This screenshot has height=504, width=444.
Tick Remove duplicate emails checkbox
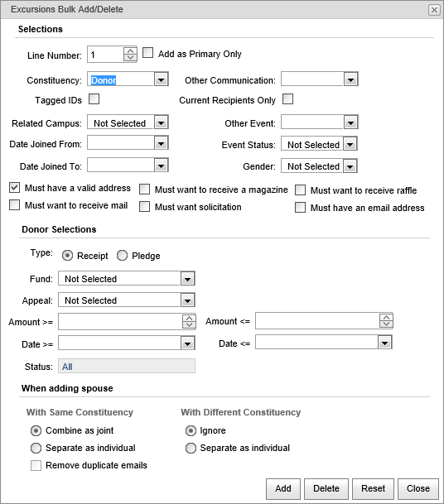[x=36, y=465]
